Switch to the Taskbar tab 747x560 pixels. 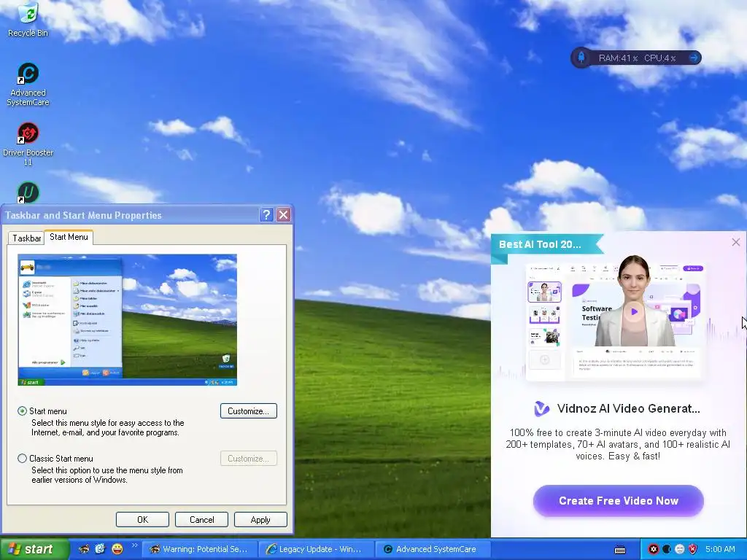[27, 238]
